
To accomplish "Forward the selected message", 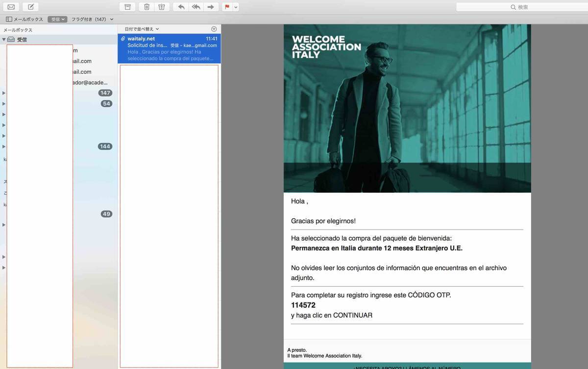I will point(211,7).
